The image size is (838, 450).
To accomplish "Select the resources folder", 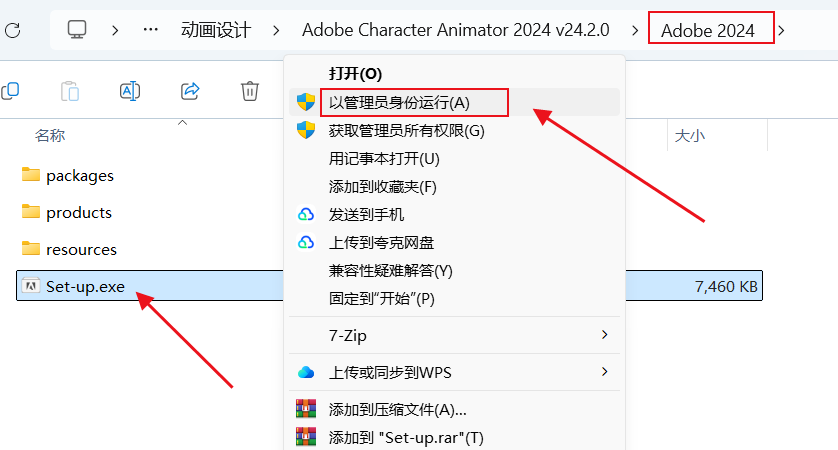I will (81, 249).
